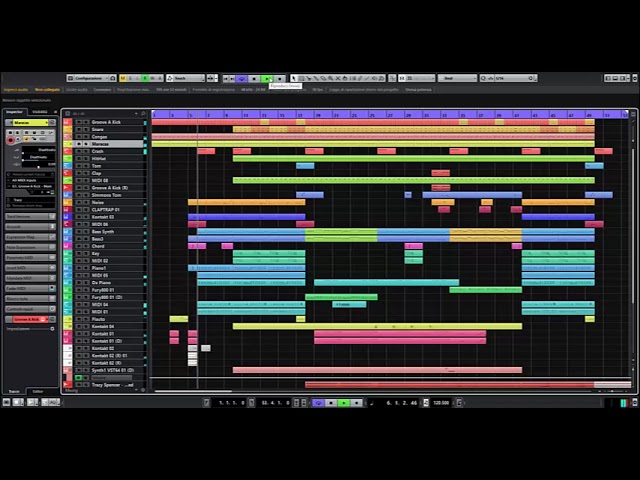Select the Range Selection tool
Viewport: 640px width, 480px height.
(301, 78)
